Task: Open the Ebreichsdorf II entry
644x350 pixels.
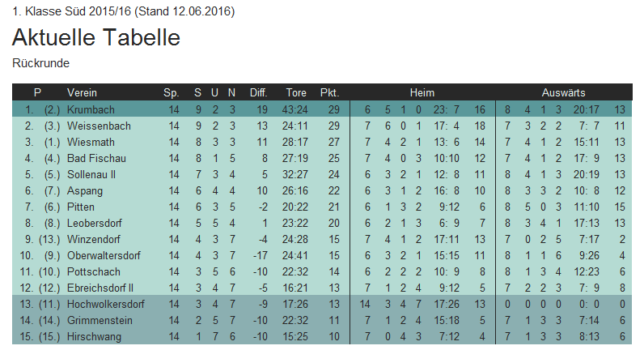Action: (x=100, y=288)
